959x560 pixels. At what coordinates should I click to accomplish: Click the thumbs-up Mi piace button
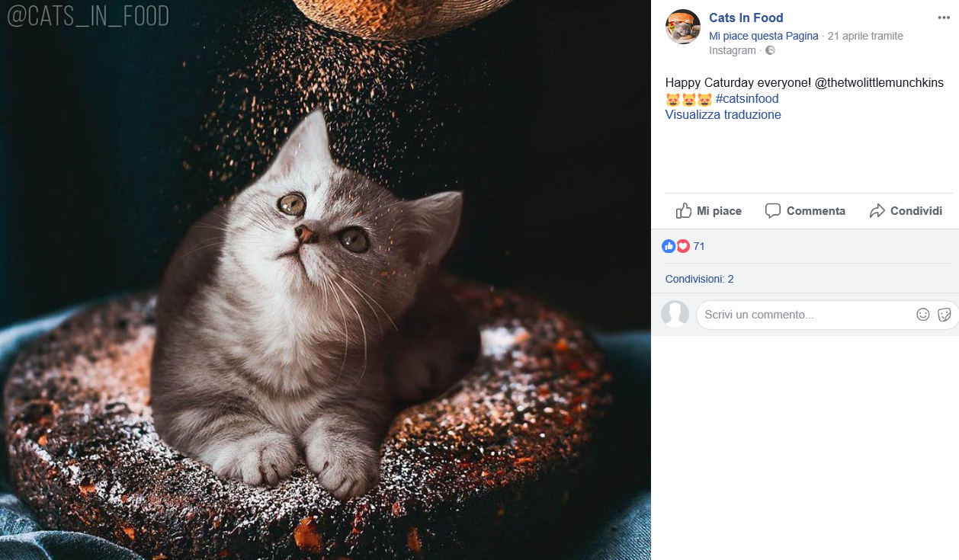point(708,211)
